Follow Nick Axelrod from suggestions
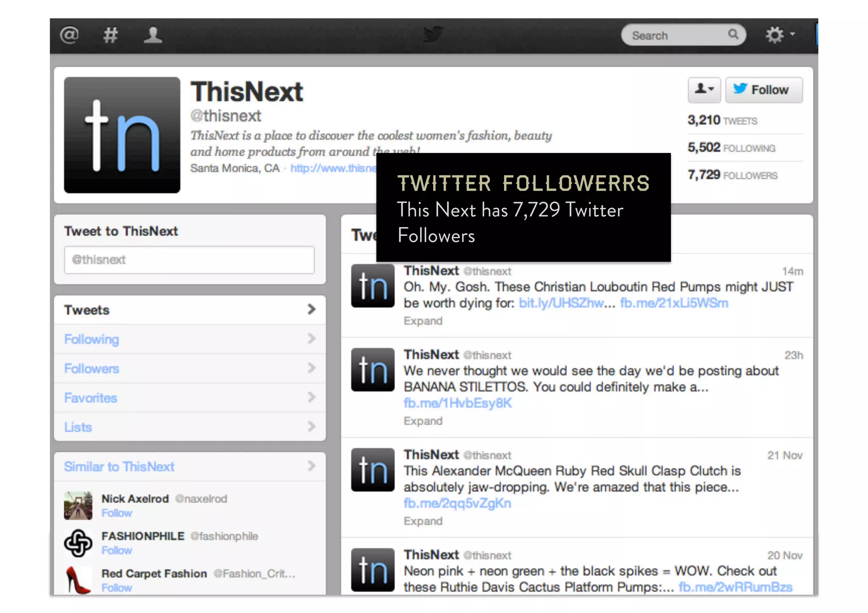This screenshot has width=868, height=613. [x=117, y=513]
